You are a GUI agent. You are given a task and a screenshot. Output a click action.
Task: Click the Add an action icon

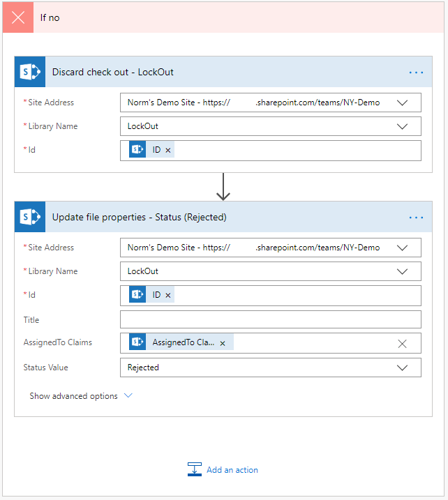click(x=195, y=470)
